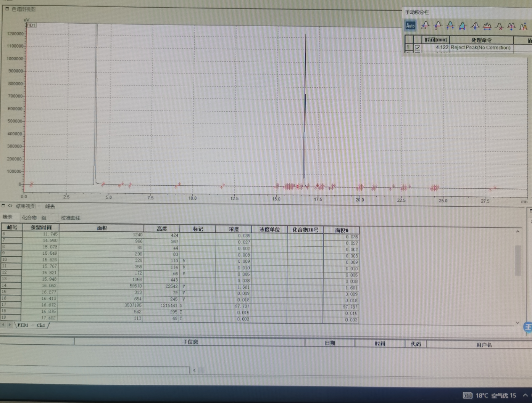Screen dimensions: 532x403
Task: Collapse the results view panel square icon
Action: point(3,206)
